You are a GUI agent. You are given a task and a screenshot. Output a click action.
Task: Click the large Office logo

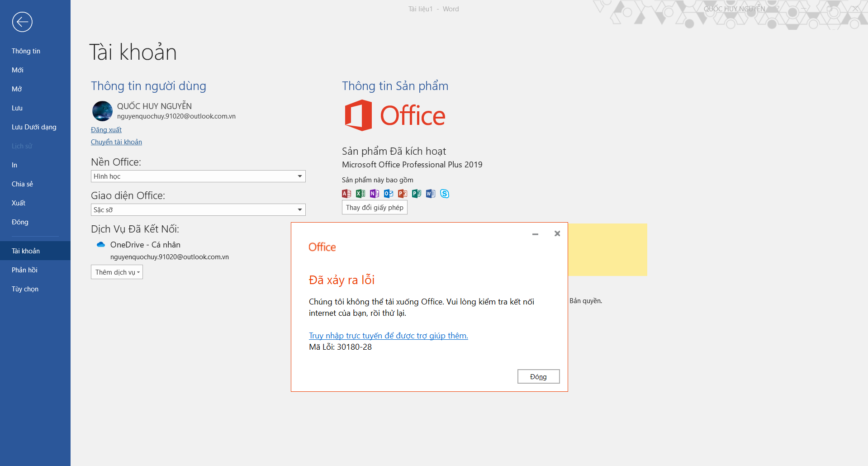[x=395, y=115]
